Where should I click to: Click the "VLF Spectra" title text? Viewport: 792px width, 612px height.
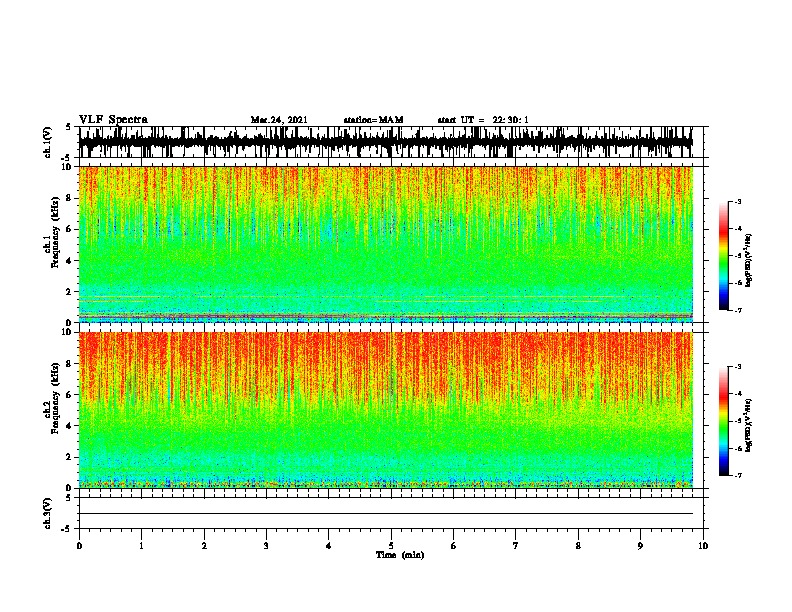point(113,120)
